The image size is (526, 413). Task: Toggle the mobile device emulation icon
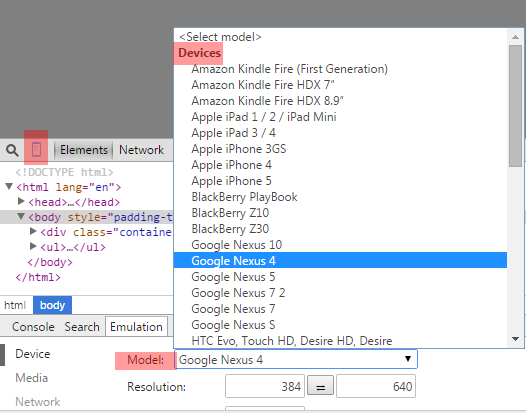coord(36,149)
